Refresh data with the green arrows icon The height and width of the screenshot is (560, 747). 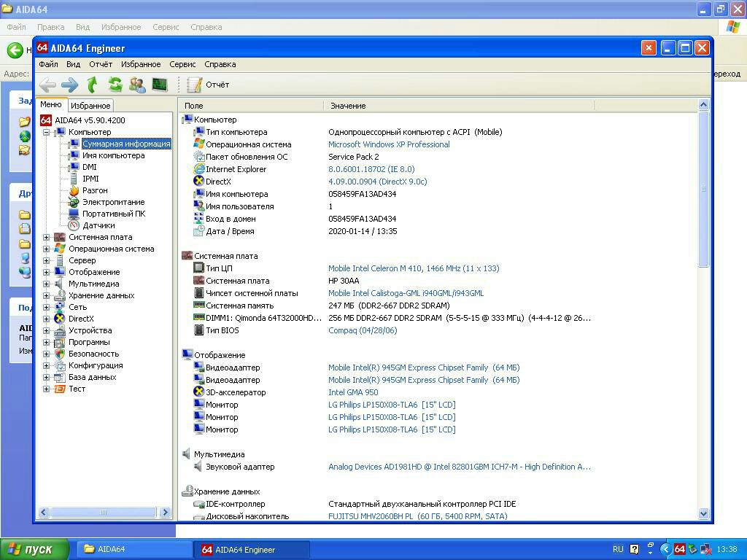click(x=115, y=85)
